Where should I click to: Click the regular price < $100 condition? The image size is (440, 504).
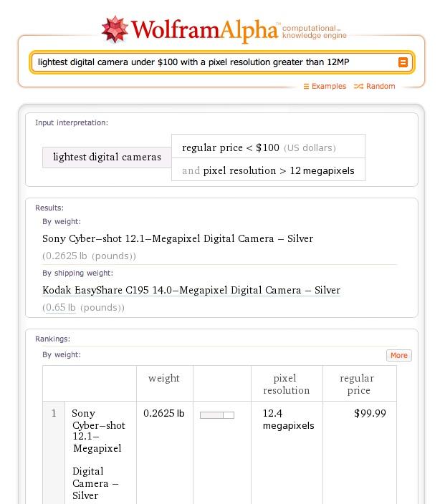coord(268,146)
